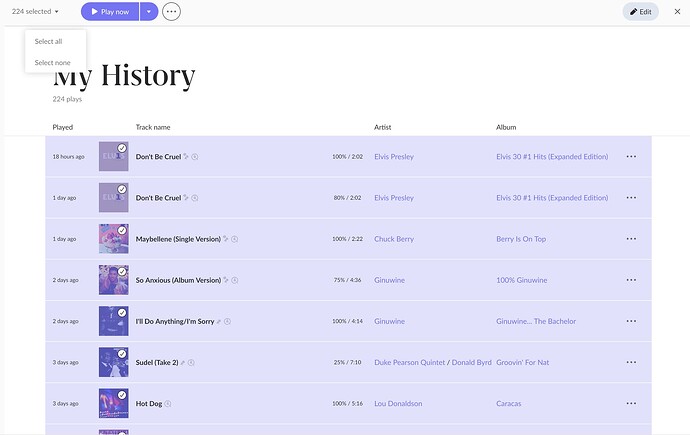Screen dimensions: 690x435
Task: Click the microphone icon after I'll Do Anything/I'm Sorry
Action: [x=219, y=322]
